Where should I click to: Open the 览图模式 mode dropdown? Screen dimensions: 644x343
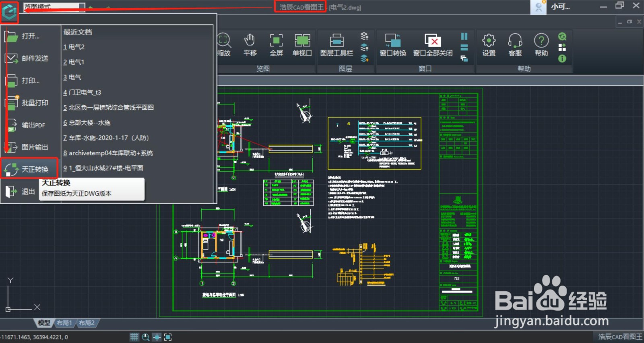[x=54, y=6]
